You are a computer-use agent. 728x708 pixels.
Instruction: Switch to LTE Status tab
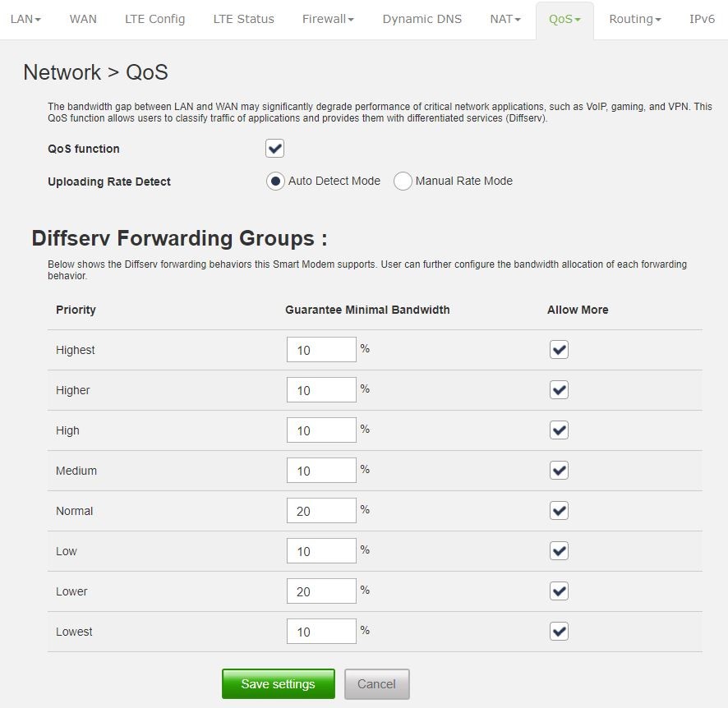click(x=243, y=19)
